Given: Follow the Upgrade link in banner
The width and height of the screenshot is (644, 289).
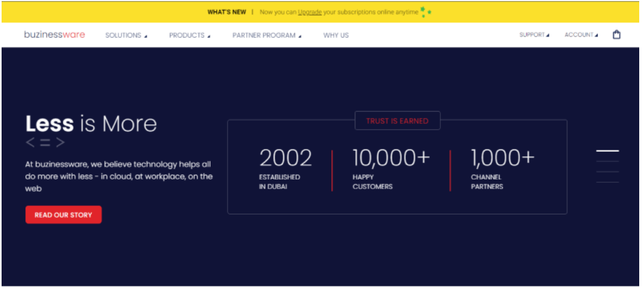Looking at the screenshot, I should pyautogui.click(x=310, y=12).
